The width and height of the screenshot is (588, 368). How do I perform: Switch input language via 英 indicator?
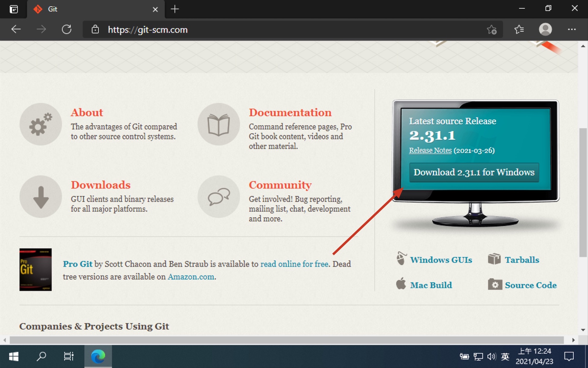click(505, 356)
